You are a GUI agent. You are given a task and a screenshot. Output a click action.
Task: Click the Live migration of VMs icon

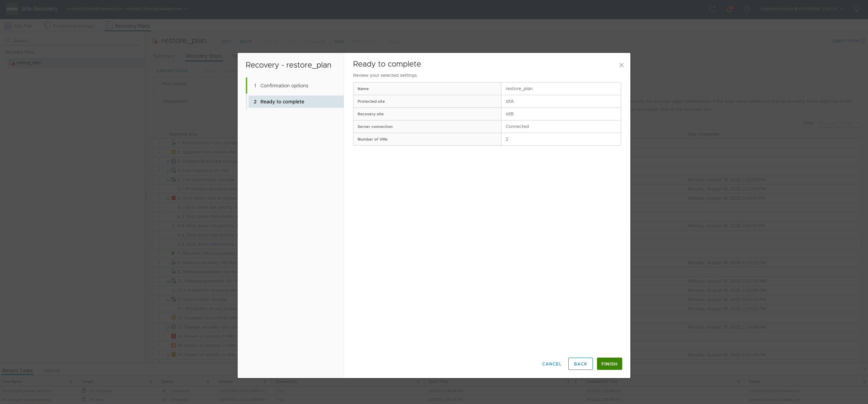pos(174,170)
